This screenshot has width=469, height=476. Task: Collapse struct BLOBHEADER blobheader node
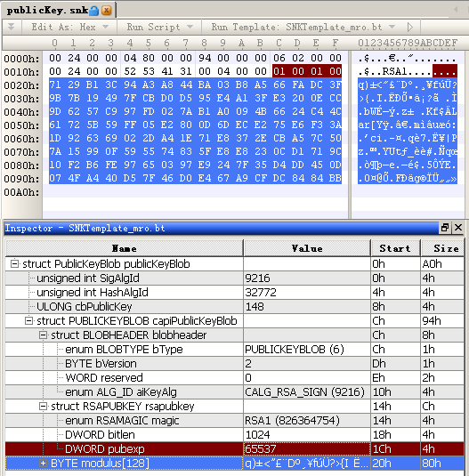click(43, 335)
